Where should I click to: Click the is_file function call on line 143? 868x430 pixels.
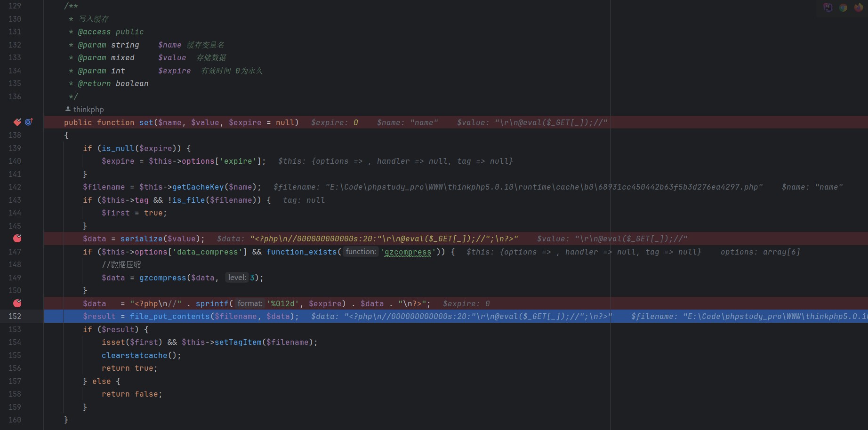[188, 200]
